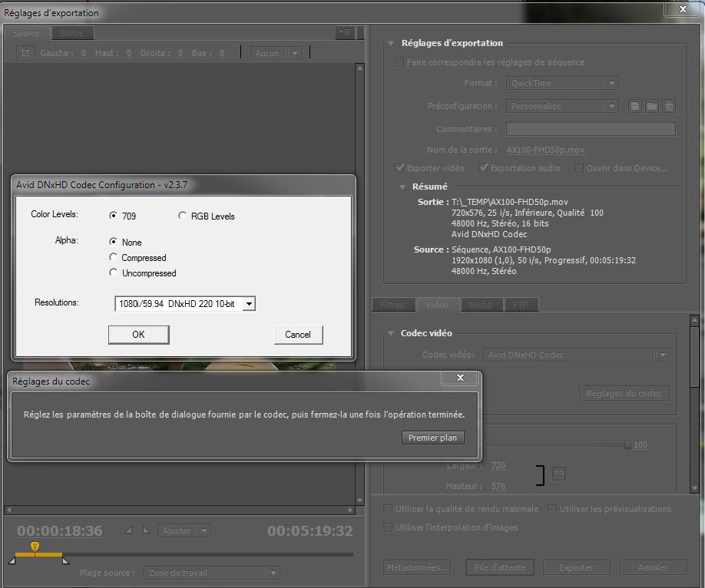705x588 pixels.
Task: Enable Faire correspondre les réglages de séquence
Action: pyautogui.click(x=399, y=62)
